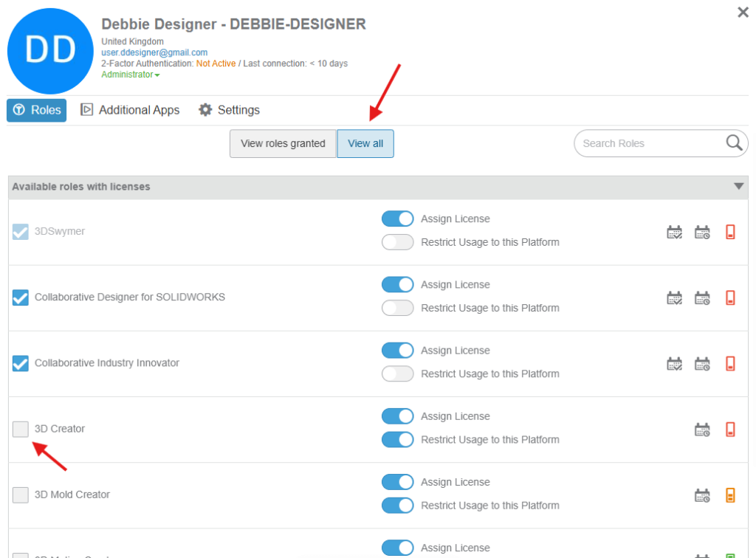This screenshot has width=756, height=558.
Task: Disable Assign License for 3D Mold Creator
Action: [397, 481]
